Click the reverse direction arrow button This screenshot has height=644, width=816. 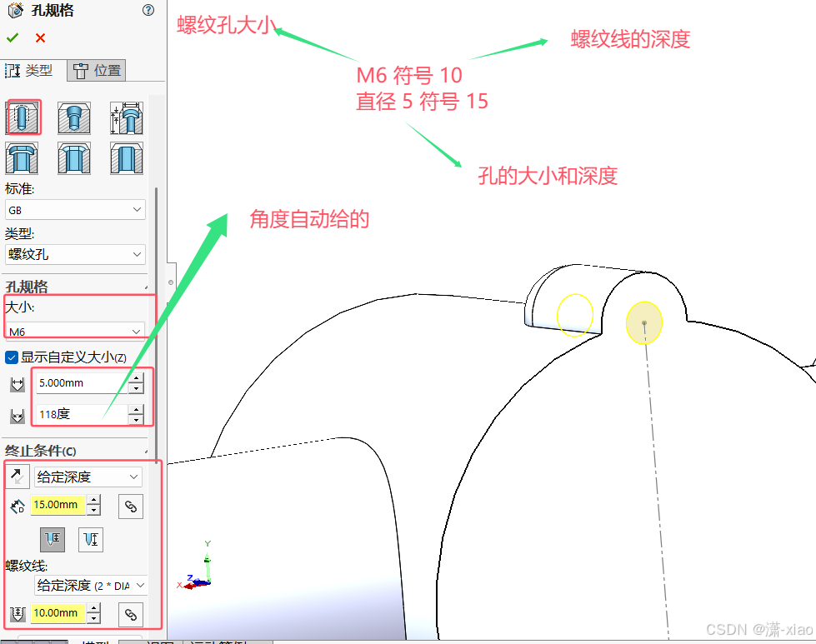18,477
